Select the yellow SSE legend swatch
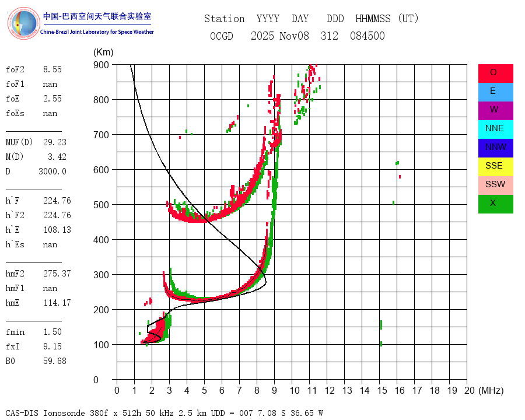525x420 pixels. (495, 166)
